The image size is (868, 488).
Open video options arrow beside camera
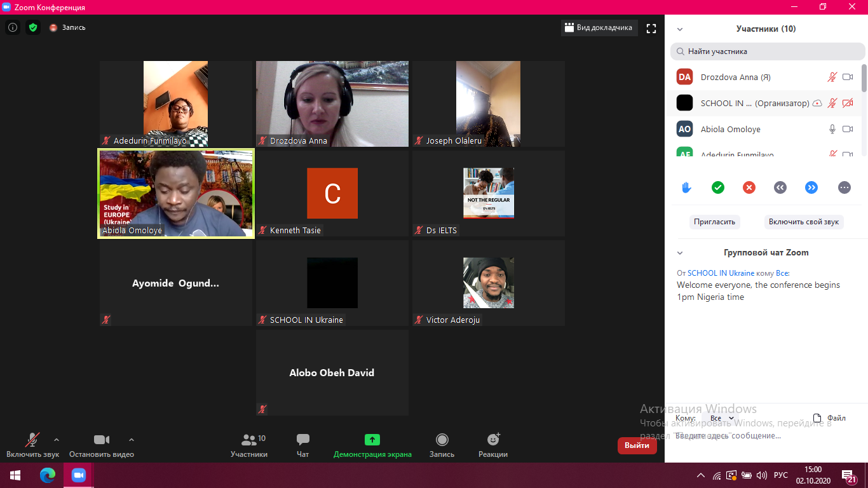(x=132, y=439)
